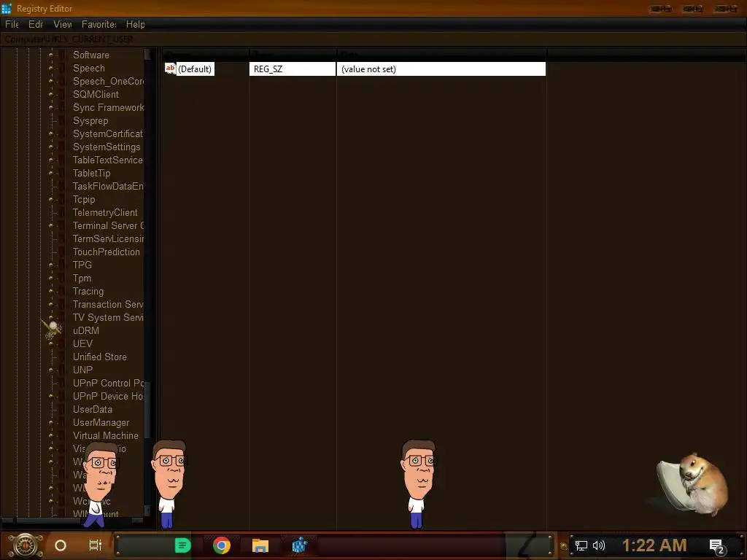This screenshot has width=747, height=560.
Task: Expand the Tcpip key
Action: tap(51, 200)
